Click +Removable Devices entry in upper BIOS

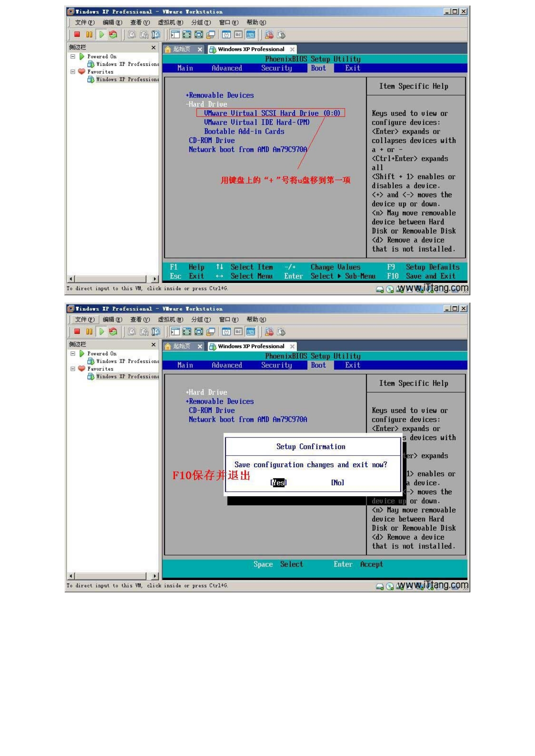(x=220, y=95)
